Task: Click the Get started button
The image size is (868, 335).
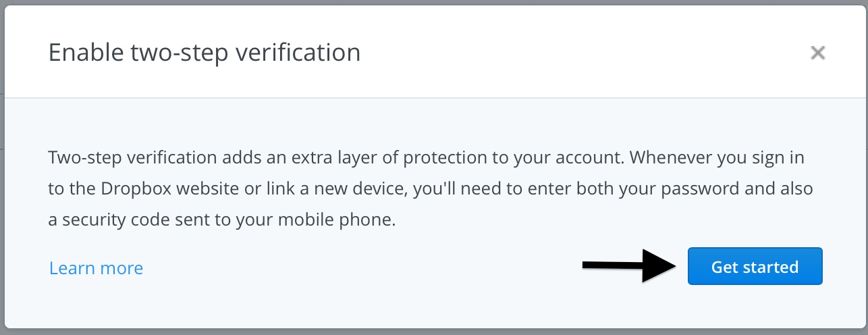Action: coord(755,267)
